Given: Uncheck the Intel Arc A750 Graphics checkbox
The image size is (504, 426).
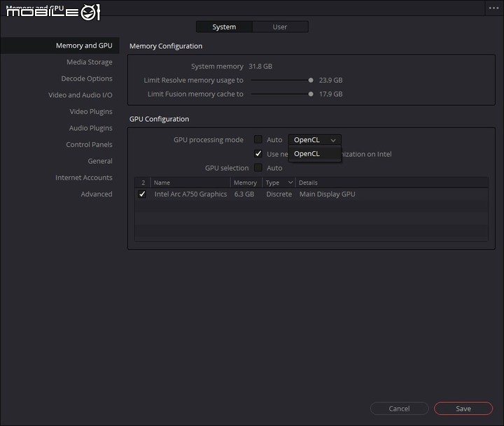Looking at the screenshot, I should coord(141,194).
